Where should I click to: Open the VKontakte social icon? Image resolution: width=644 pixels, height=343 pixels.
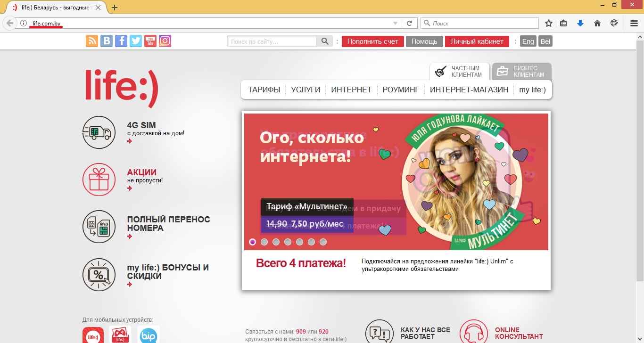pos(106,41)
